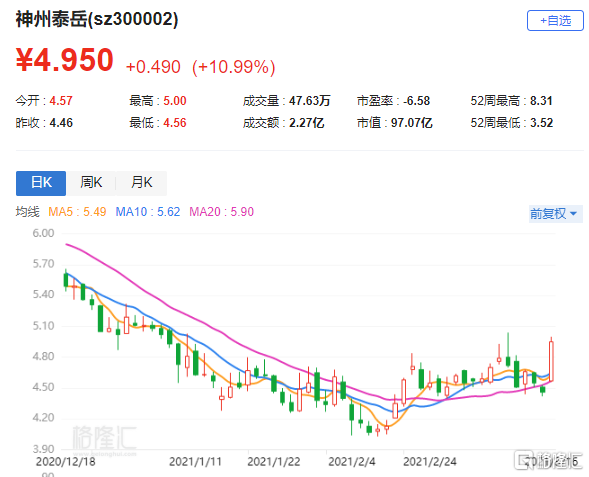The image size is (589, 477).
Task: Click the current price ¥4.950
Action: 65,60
